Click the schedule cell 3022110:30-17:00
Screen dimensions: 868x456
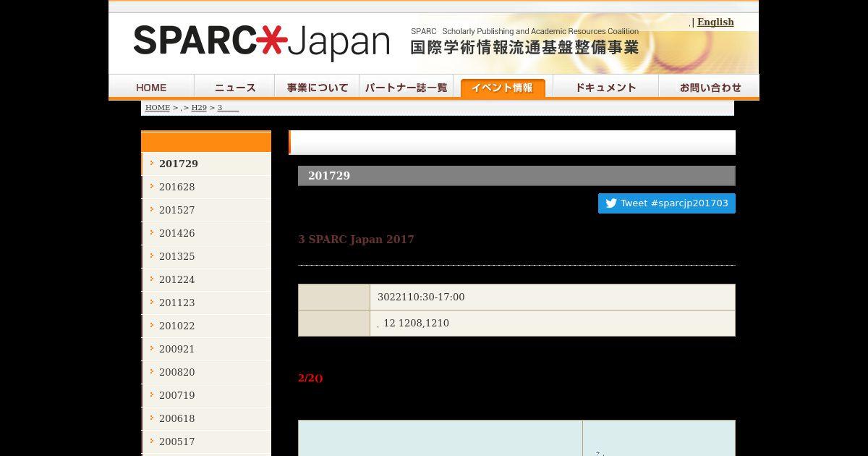553,297
